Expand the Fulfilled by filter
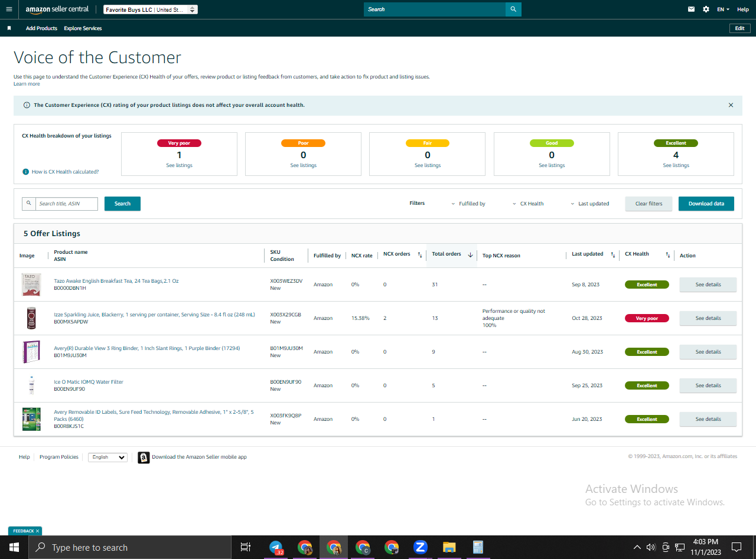 click(468, 204)
